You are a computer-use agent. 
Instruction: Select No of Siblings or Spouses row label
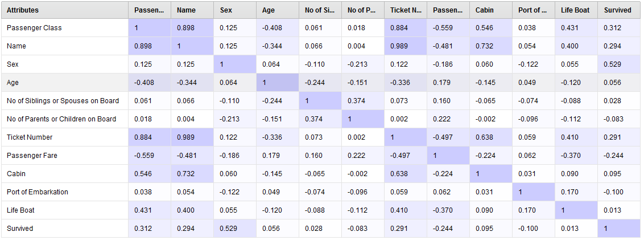coord(63,101)
